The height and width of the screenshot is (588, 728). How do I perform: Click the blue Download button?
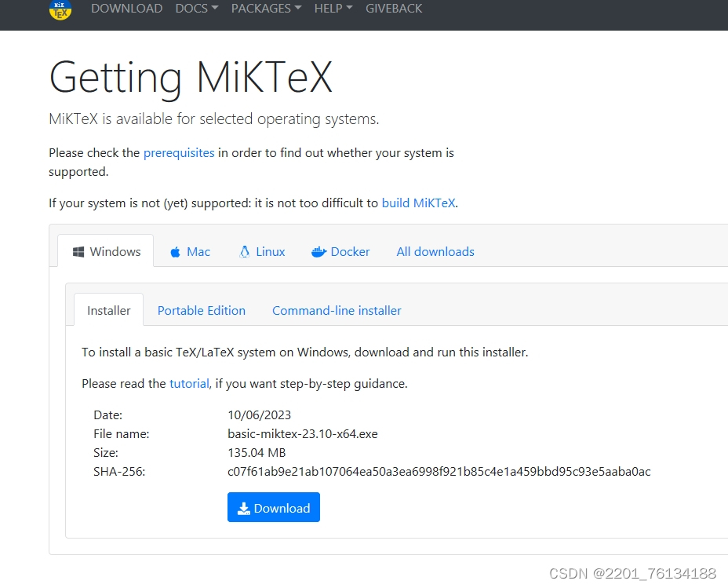click(274, 507)
